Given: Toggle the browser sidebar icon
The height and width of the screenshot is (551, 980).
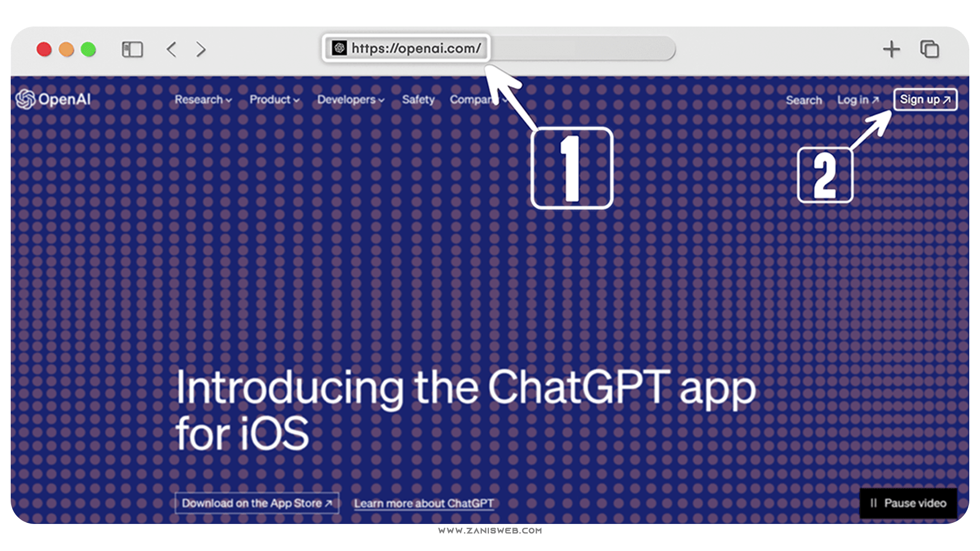Looking at the screenshot, I should click(132, 49).
